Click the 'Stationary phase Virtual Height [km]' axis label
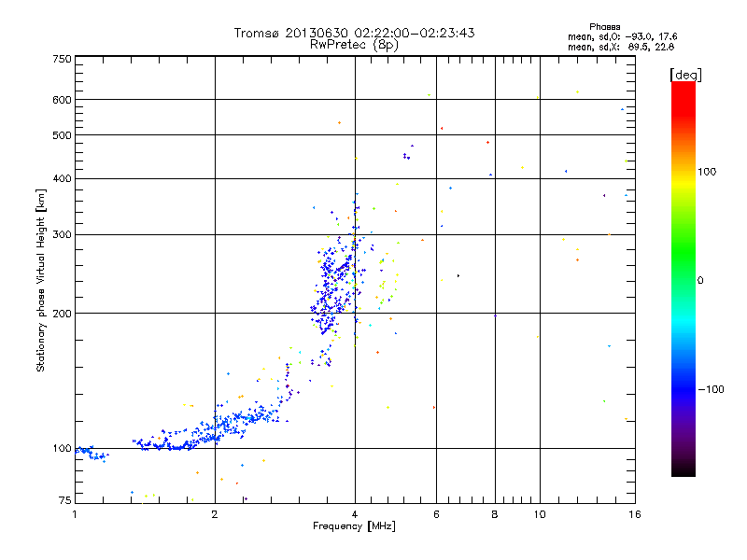The image size is (747, 560). click(41, 280)
